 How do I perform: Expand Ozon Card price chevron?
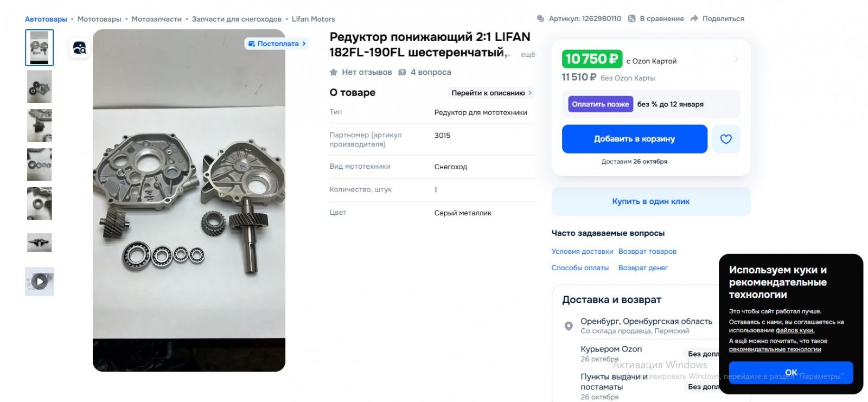pyautogui.click(x=736, y=59)
